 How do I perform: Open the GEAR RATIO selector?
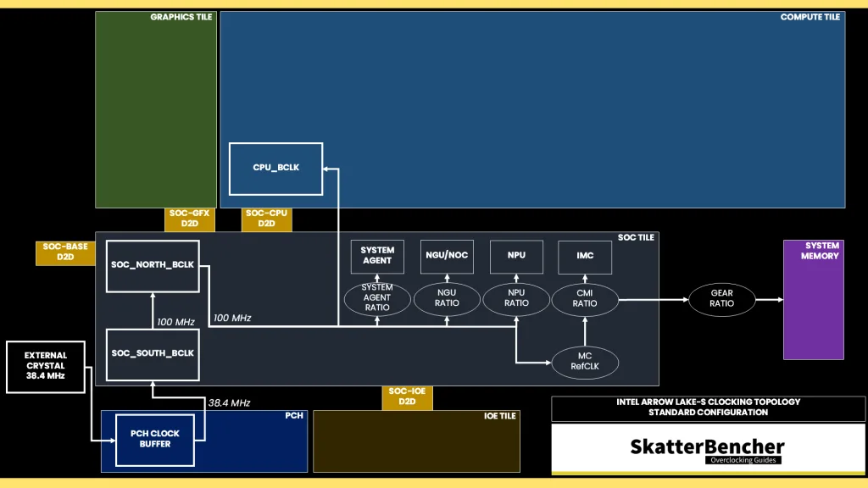[721, 299]
